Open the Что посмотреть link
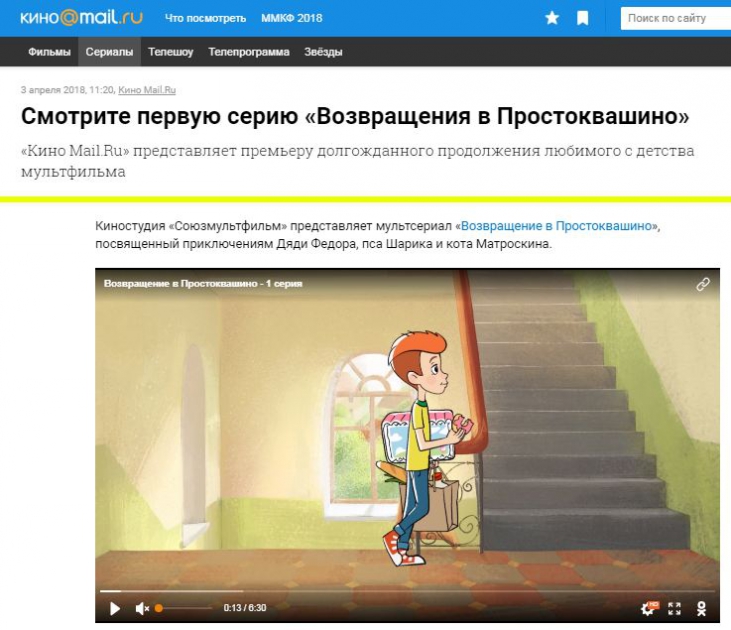Screen dimensions: 731x630 coord(205,18)
